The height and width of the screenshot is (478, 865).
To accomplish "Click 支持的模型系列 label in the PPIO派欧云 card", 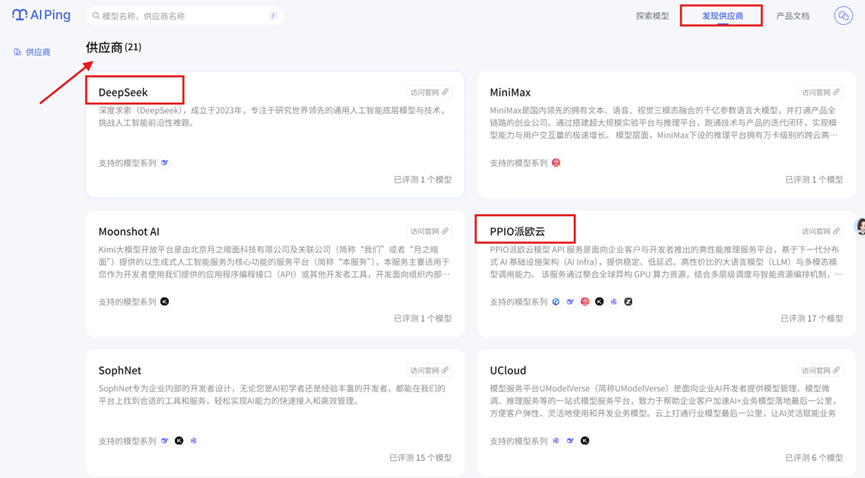I will click(x=519, y=302).
